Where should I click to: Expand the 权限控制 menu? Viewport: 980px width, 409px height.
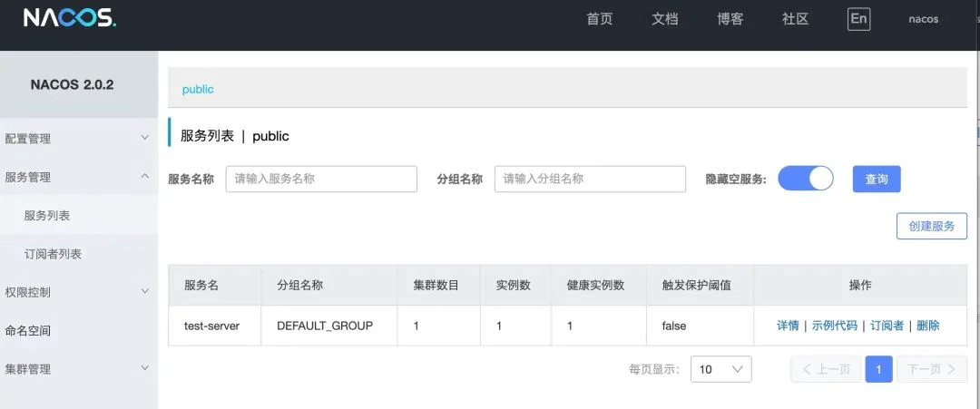coord(78,292)
